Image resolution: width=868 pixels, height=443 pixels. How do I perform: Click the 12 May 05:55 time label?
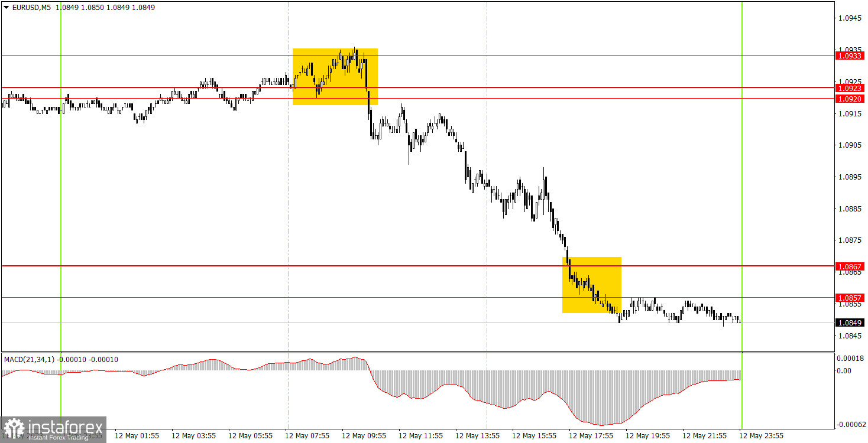250,436
